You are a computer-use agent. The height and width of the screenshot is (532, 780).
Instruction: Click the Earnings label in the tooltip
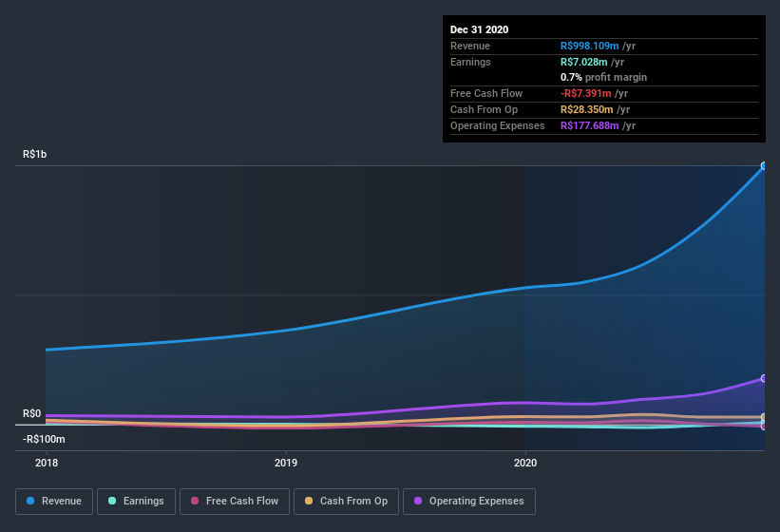[470, 62]
